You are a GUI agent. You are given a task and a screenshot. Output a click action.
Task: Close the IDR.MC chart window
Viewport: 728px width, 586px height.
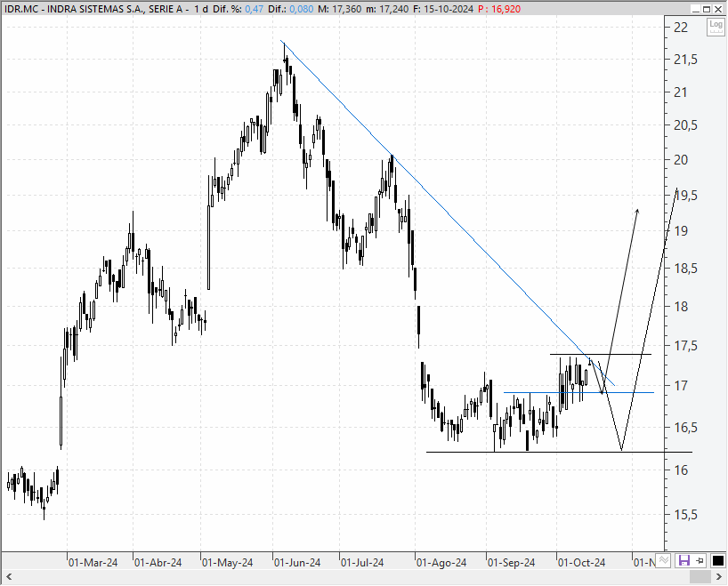tap(718, 9)
